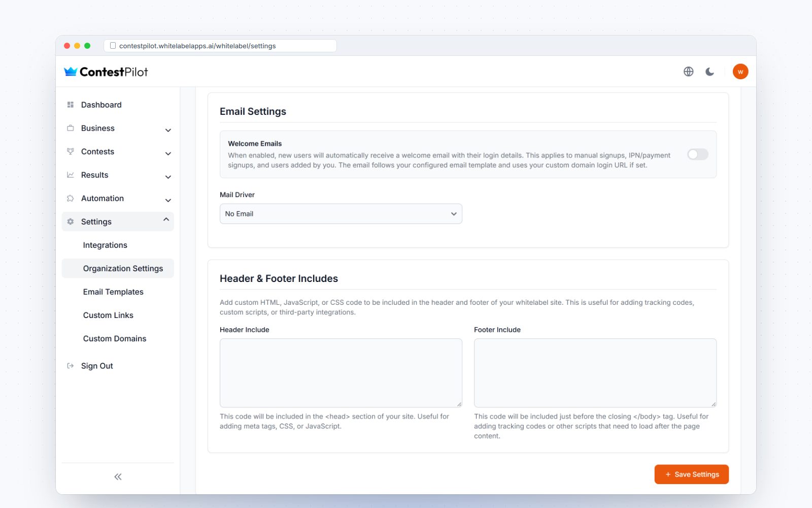Click the "Mail Driver" field label
This screenshot has width=812, height=508.
237,195
